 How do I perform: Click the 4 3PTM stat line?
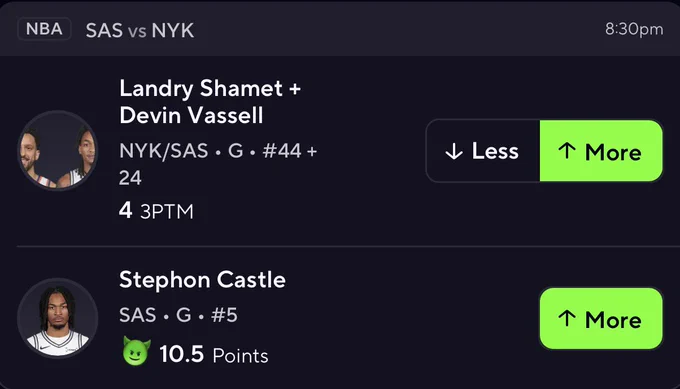156,211
